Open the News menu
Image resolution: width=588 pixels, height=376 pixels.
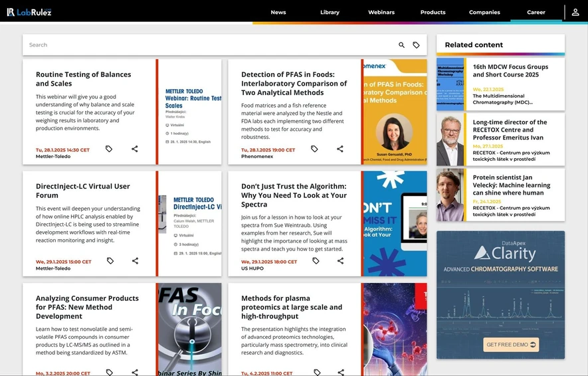pos(278,12)
